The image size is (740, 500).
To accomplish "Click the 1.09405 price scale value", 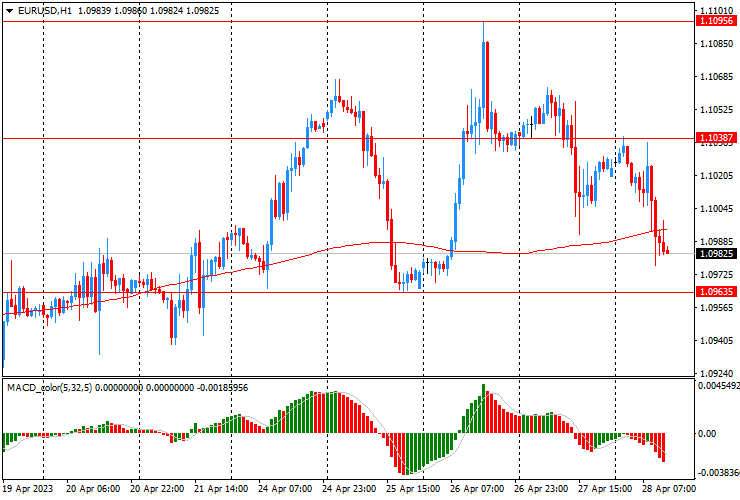I will pos(716,340).
